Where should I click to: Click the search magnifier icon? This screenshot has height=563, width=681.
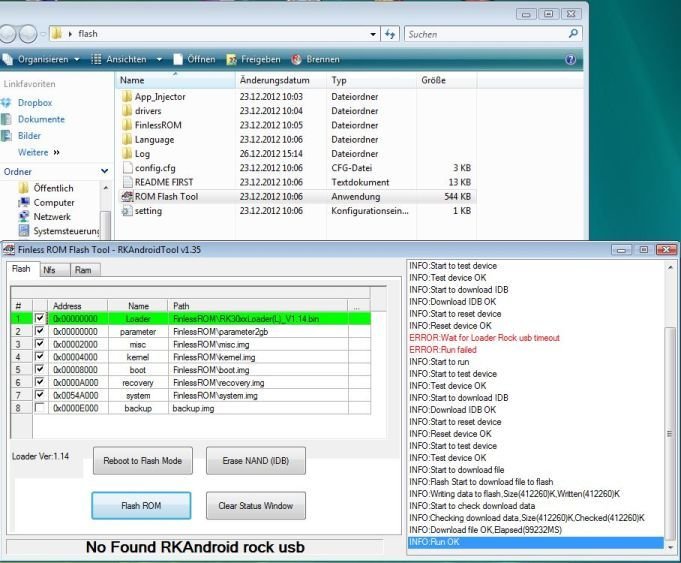(x=573, y=33)
